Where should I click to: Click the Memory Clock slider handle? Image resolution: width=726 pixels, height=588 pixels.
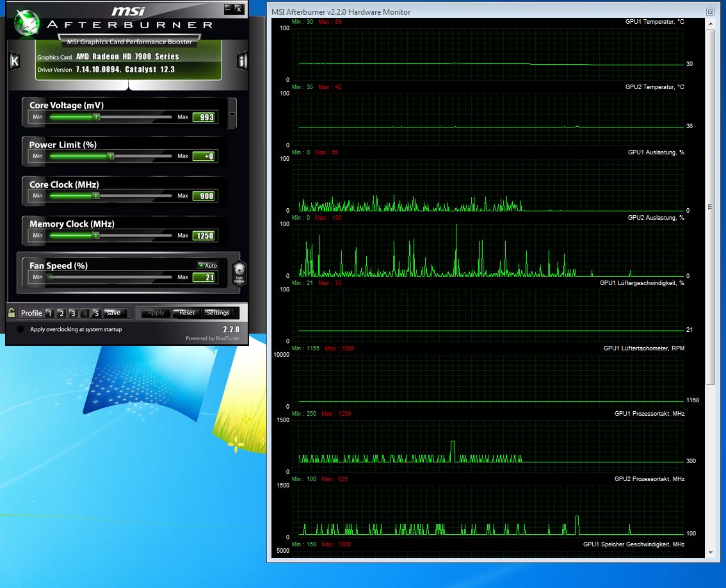tap(96, 235)
